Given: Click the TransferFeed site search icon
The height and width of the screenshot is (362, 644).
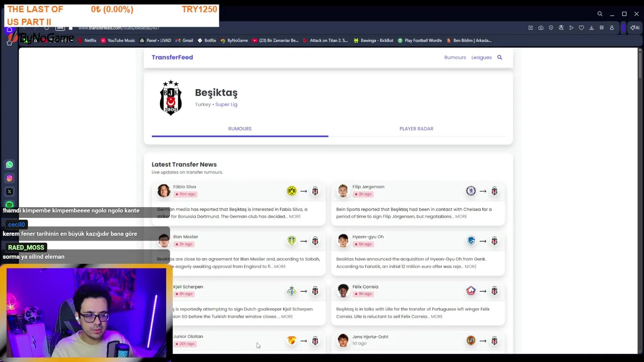Looking at the screenshot, I should pos(500,57).
